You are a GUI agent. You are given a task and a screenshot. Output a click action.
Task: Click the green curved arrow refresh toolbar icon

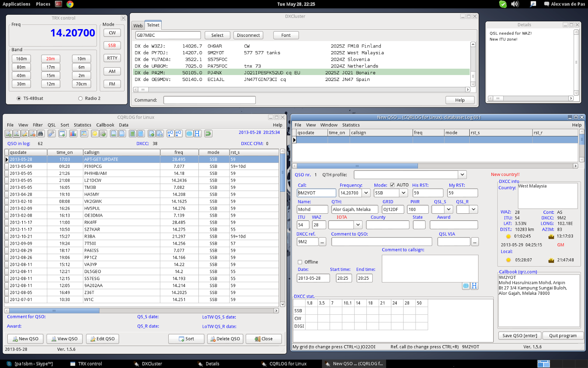(208, 134)
